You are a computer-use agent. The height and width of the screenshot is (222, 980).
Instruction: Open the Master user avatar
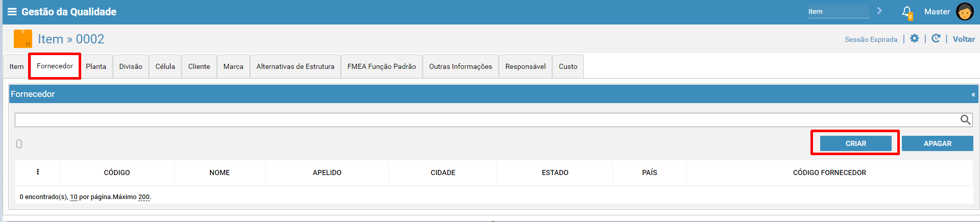pos(965,12)
